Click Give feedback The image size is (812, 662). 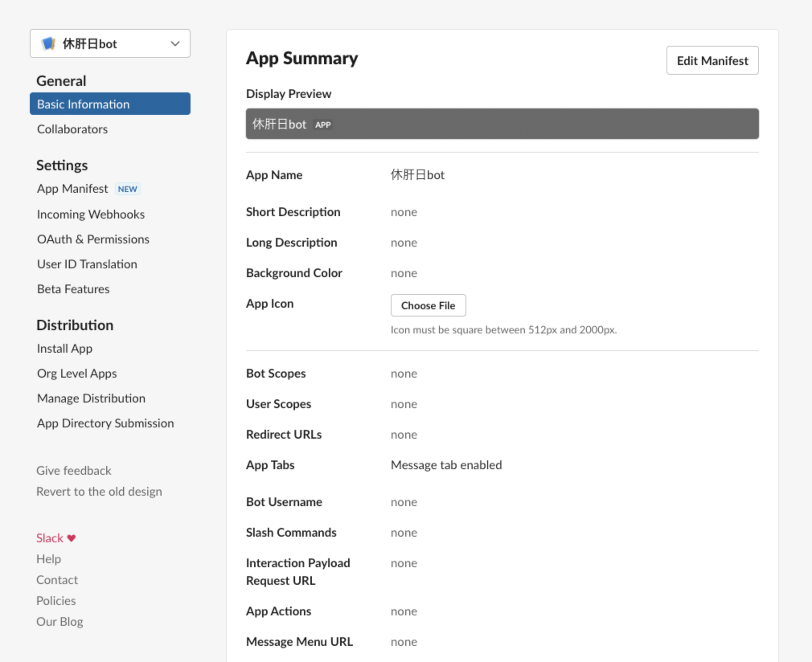point(74,470)
